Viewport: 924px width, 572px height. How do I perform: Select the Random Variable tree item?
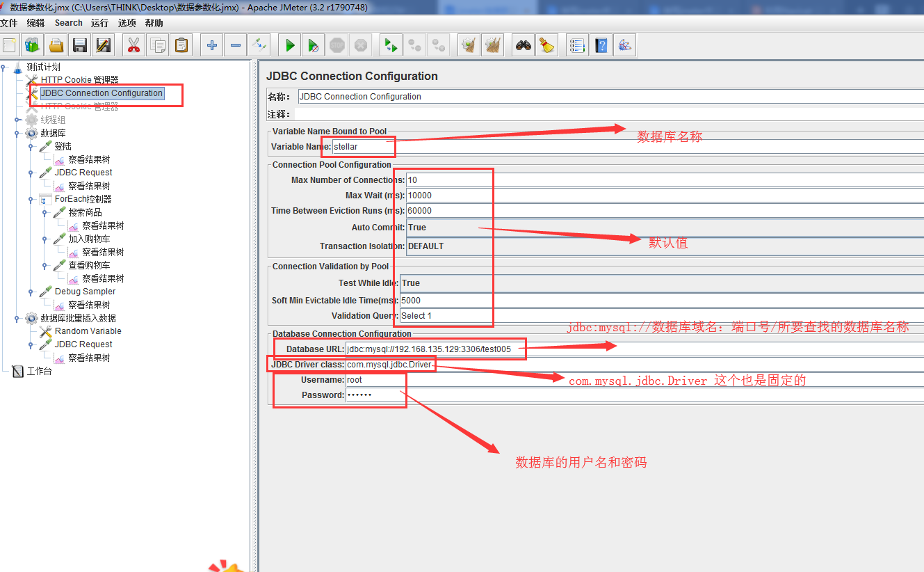tap(88, 331)
